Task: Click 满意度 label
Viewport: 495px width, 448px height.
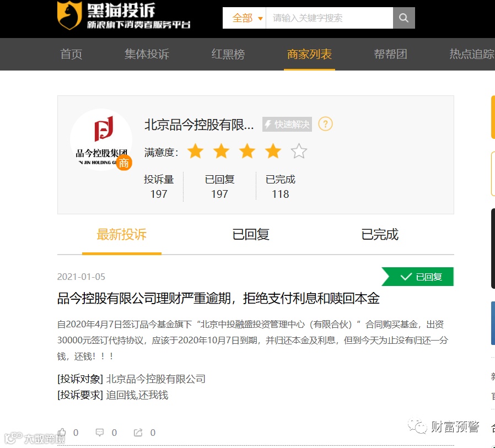Action: click(x=161, y=153)
